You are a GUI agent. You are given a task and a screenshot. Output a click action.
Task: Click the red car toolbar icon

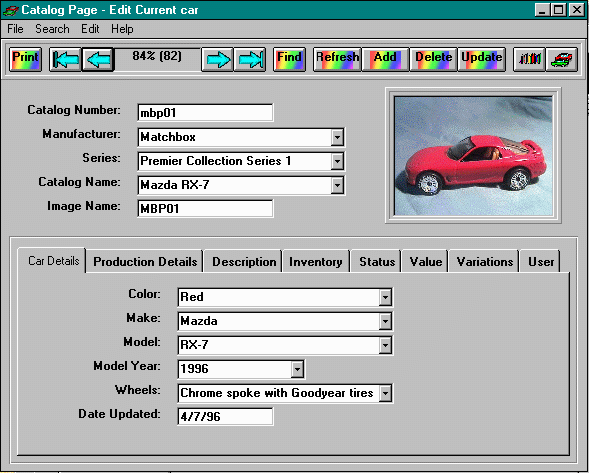pos(562,59)
